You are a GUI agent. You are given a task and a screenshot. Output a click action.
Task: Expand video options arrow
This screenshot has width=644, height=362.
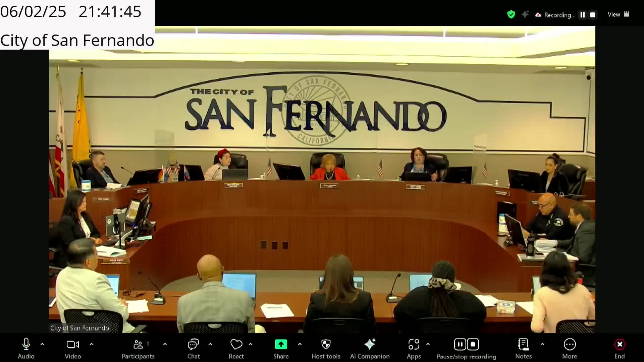[92, 344]
